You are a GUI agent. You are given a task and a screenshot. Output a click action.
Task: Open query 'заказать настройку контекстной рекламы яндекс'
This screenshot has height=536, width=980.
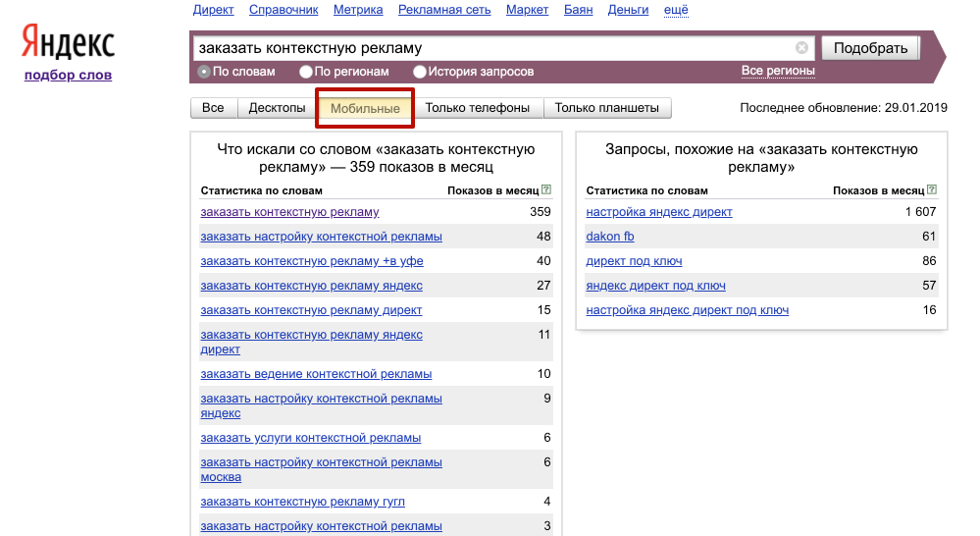[321, 405]
